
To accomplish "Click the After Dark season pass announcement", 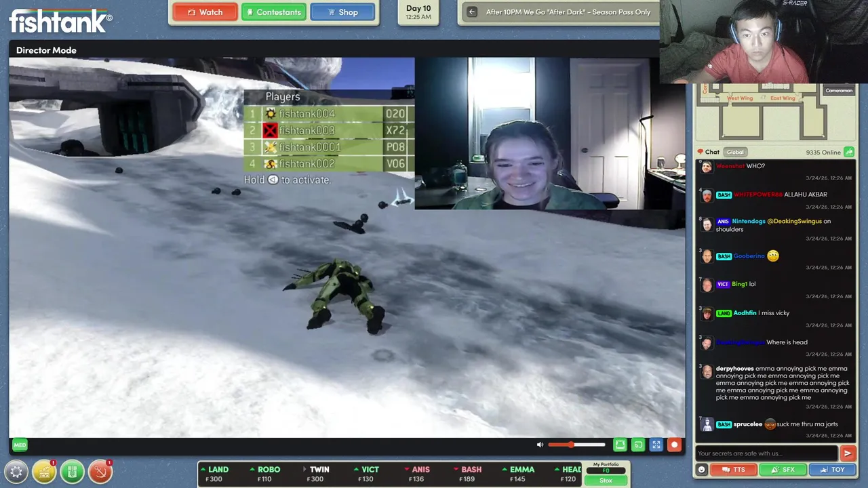I will (568, 12).
